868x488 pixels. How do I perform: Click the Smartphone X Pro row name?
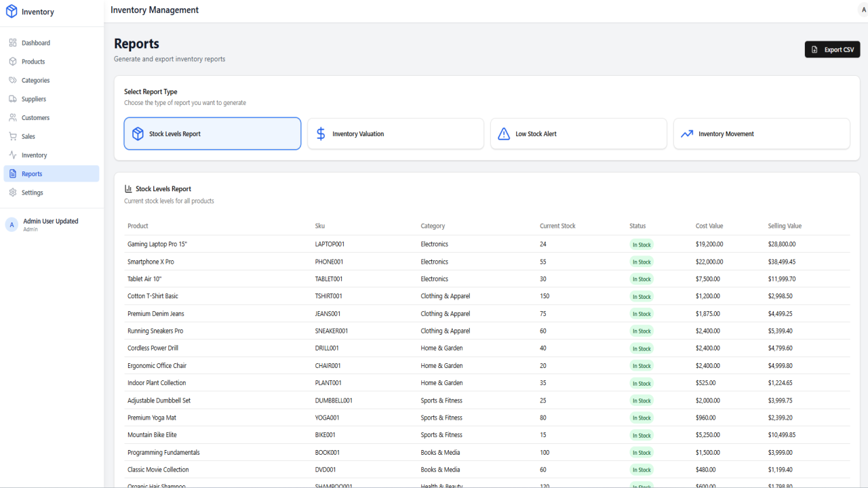[151, 262]
